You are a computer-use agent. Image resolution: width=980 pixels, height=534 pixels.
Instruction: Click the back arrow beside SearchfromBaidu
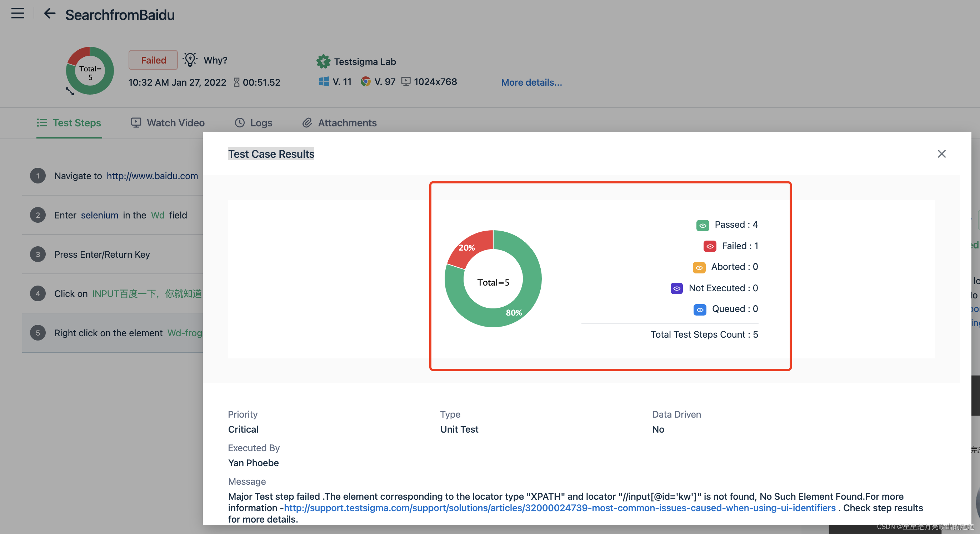tap(49, 14)
